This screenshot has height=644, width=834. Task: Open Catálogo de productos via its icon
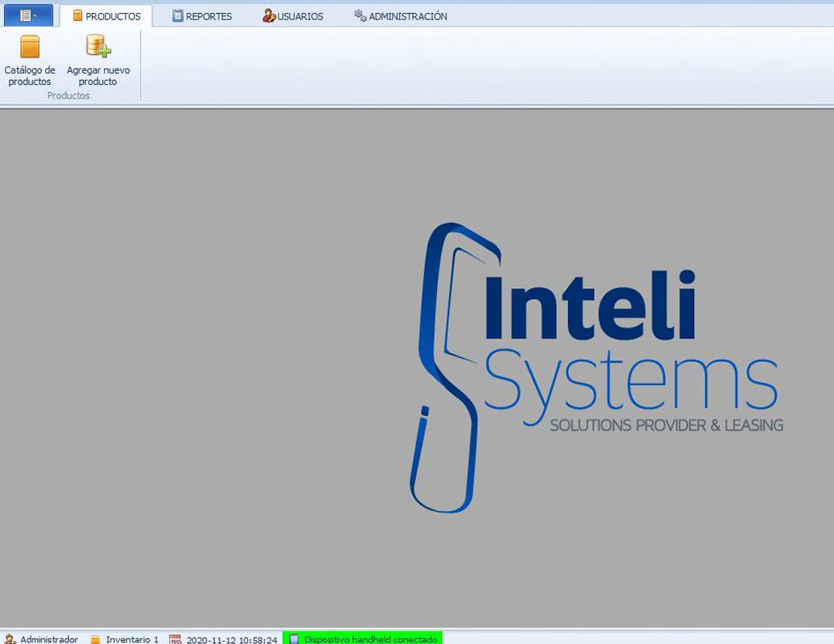30,47
